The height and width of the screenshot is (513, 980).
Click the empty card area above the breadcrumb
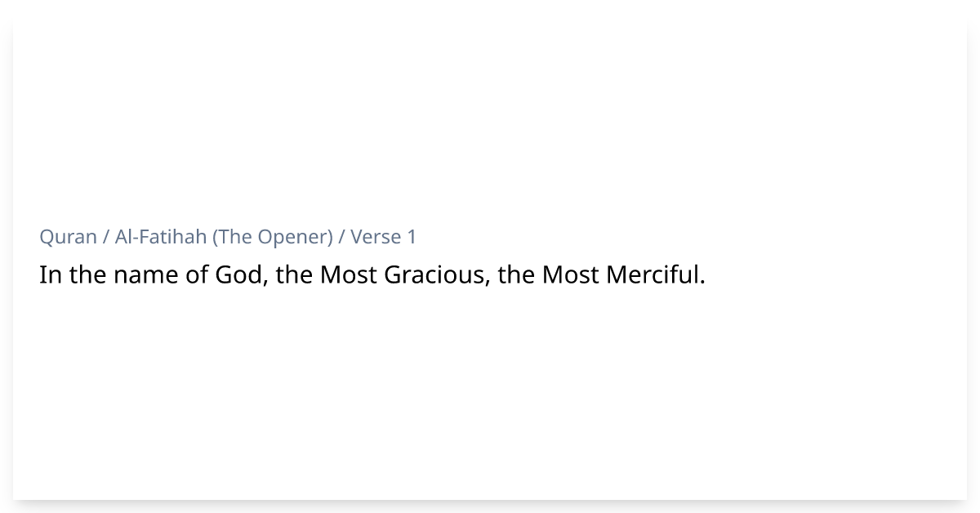490,123
